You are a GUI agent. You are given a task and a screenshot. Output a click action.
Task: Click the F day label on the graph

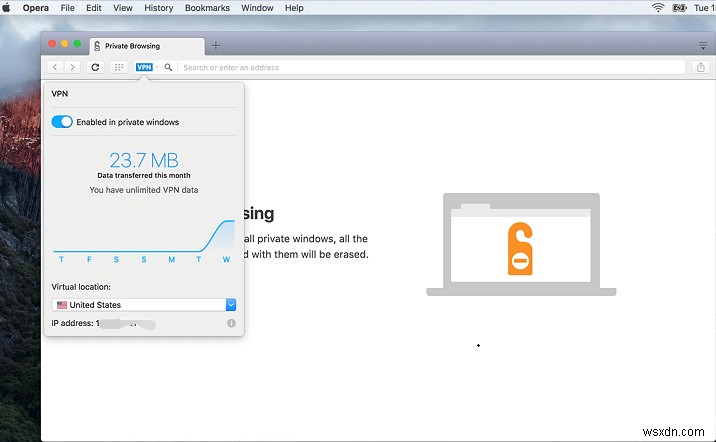(x=89, y=259)
